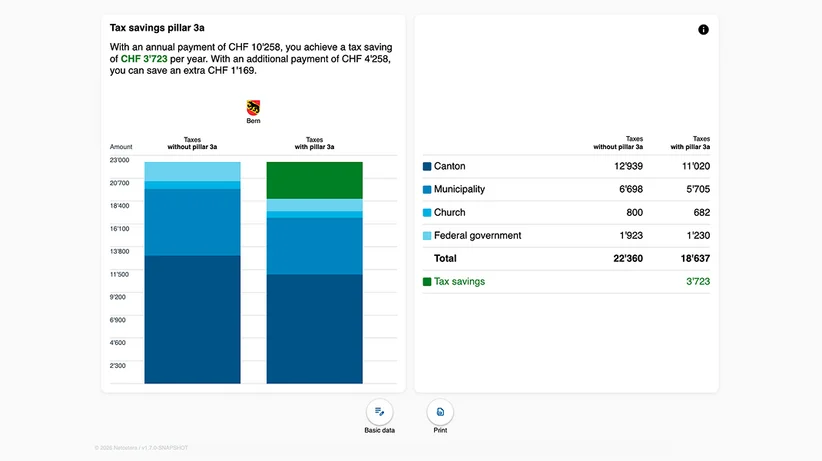Click the Bern canton coat of arms

(x=253, y=108)
